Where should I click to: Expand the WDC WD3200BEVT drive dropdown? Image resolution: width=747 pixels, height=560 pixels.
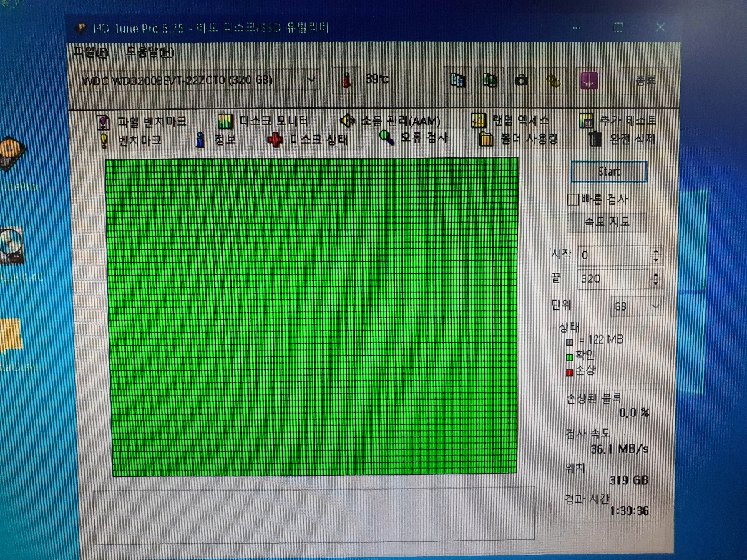(x=311, y=80)
